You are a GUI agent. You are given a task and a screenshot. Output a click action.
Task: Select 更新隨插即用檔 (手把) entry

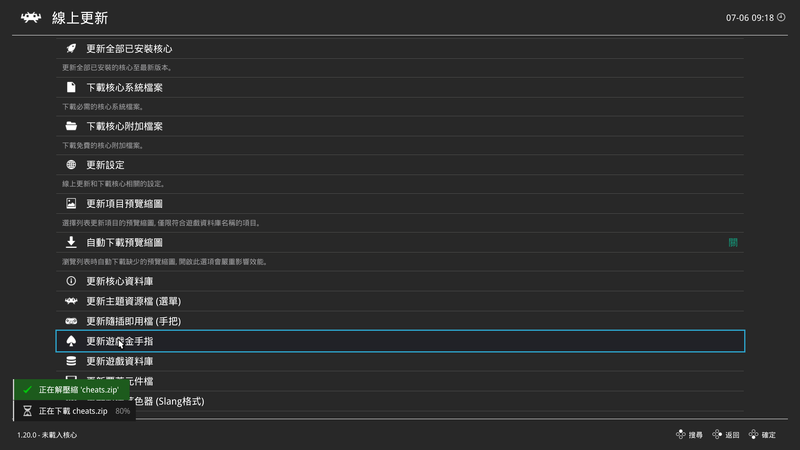pos(400,321)
